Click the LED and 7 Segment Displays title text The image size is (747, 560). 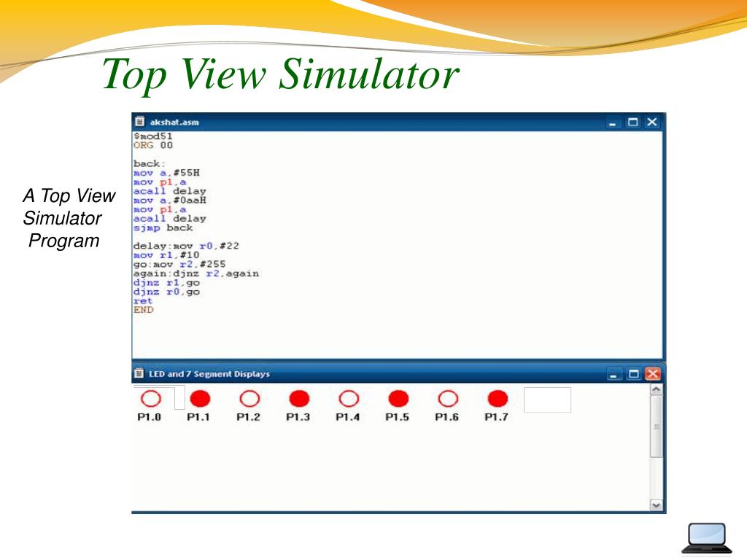pos(209,374)
